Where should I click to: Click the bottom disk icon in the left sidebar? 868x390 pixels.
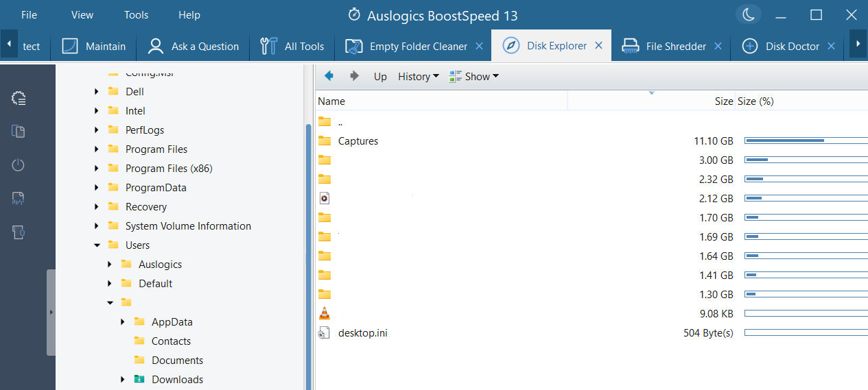(x=19, y=232)
